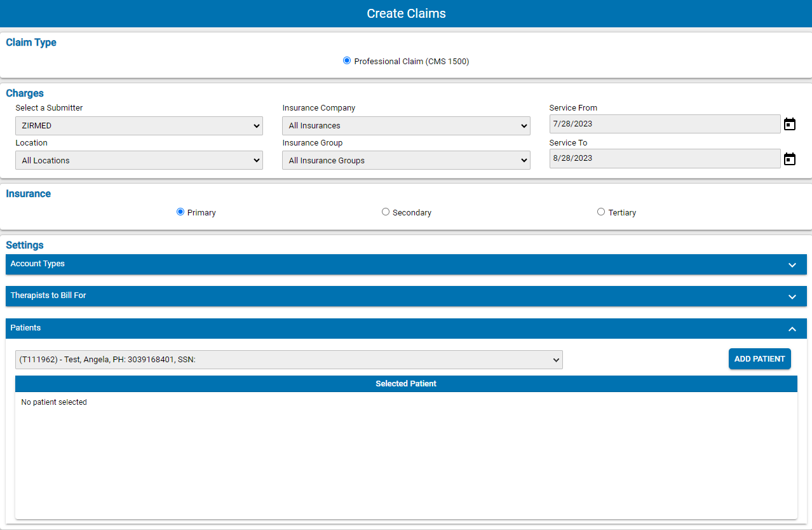
Task: Click the Therapists to Bill For header
Action: (x=381, y=296)
